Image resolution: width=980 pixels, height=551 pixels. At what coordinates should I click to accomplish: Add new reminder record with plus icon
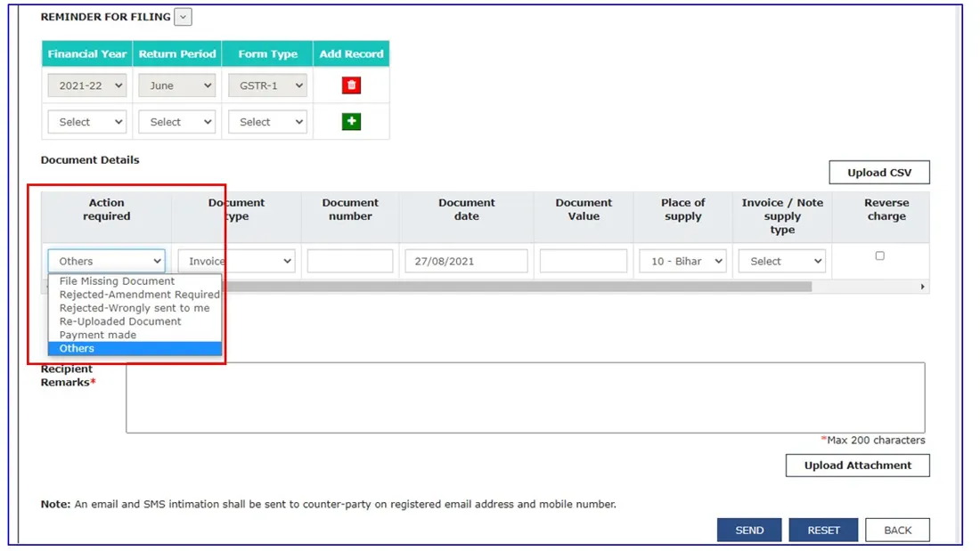click(351, 121)
